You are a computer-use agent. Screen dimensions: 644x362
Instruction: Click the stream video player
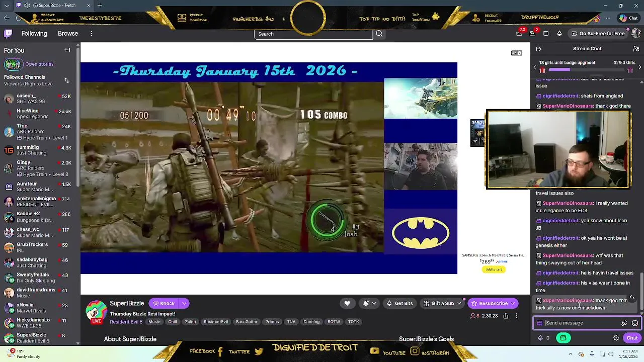pos(269,168)
